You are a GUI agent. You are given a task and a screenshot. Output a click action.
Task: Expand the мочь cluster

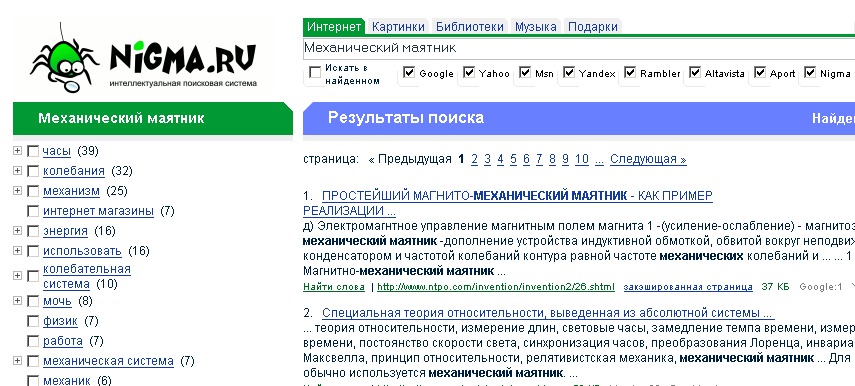coord(17,300)
